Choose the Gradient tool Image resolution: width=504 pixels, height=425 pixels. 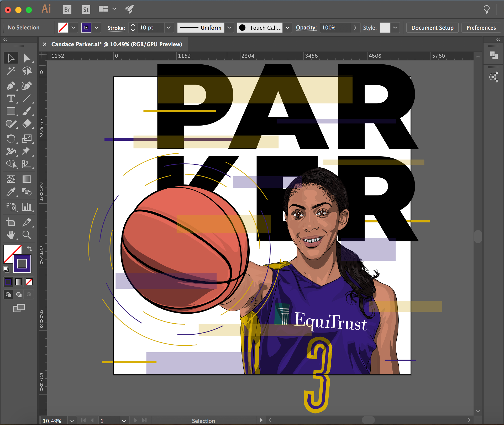[27, 179]
